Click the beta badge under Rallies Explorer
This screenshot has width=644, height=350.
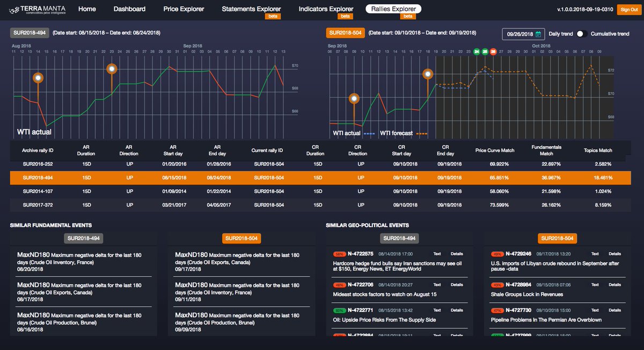tap(408, 16)
